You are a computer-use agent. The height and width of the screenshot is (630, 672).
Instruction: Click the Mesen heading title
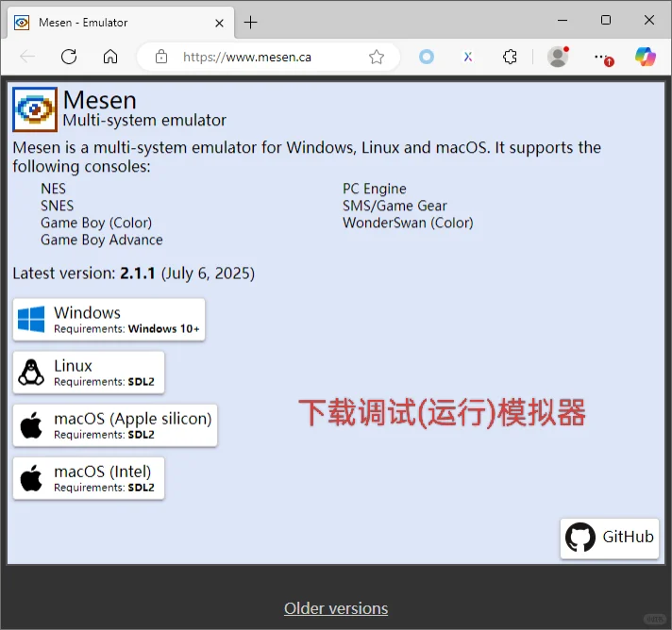click(99, 100)
